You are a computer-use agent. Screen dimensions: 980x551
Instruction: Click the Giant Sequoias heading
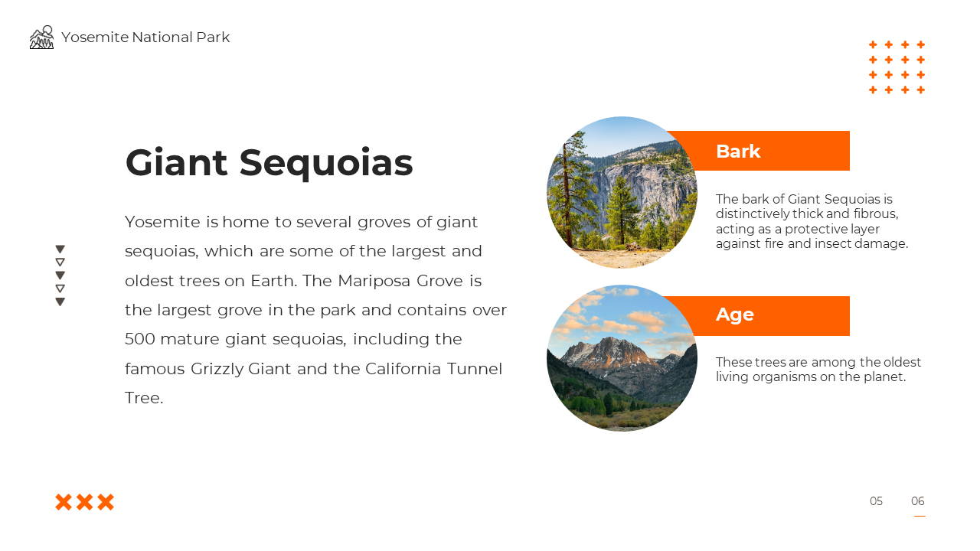[x=269, y=162]
